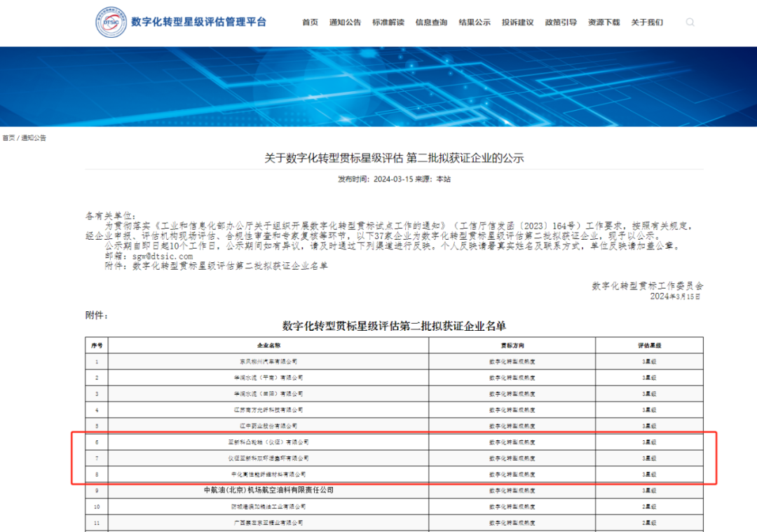Click company name 江中药业股份有限公司 in row 5

tap(268, 426)
